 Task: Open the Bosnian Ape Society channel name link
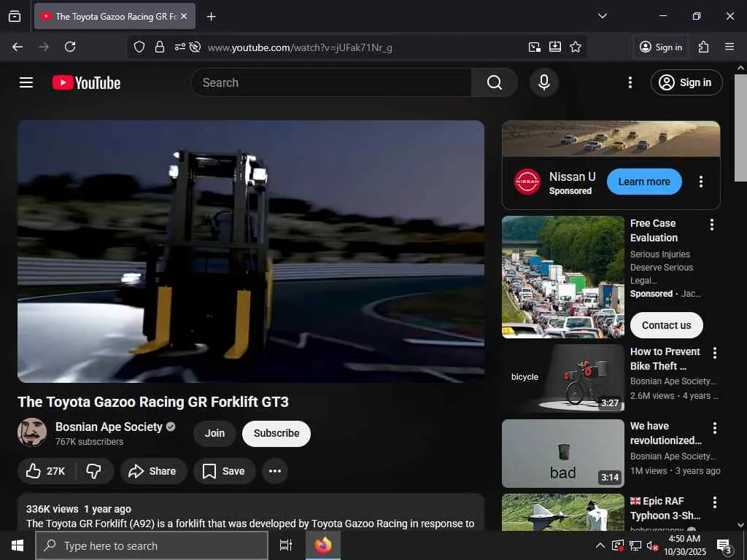tap(109, 427)
